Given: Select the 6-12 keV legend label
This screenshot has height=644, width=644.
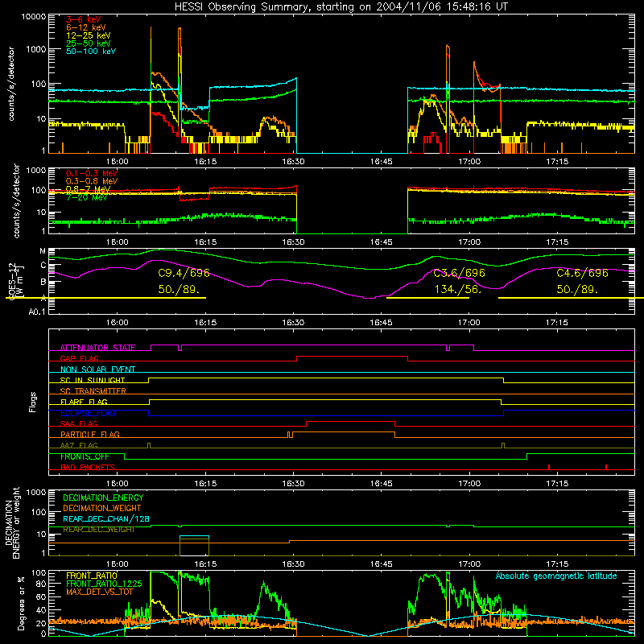Looking at the screenshot, I should (x=86, y=27).
